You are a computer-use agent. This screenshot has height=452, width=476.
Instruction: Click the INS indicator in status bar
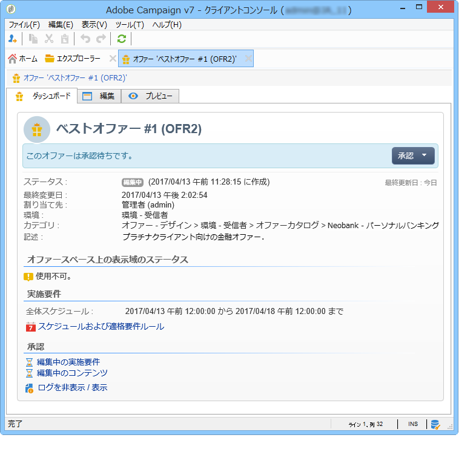[x=413, y=424]
